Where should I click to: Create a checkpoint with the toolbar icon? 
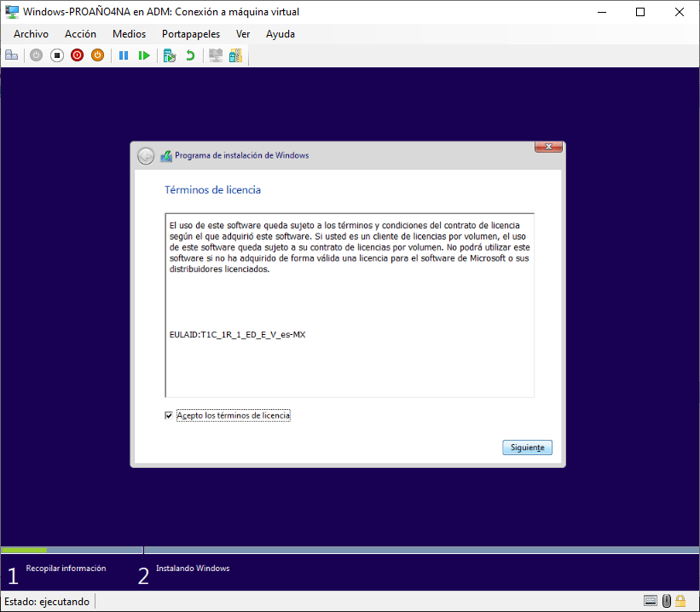point(170,55)
